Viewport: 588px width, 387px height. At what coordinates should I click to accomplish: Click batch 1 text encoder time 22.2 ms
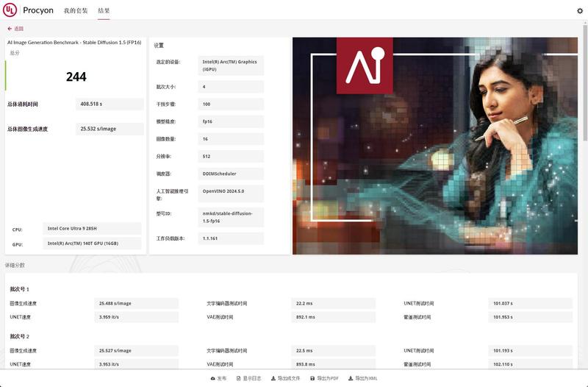click(334, 303)
